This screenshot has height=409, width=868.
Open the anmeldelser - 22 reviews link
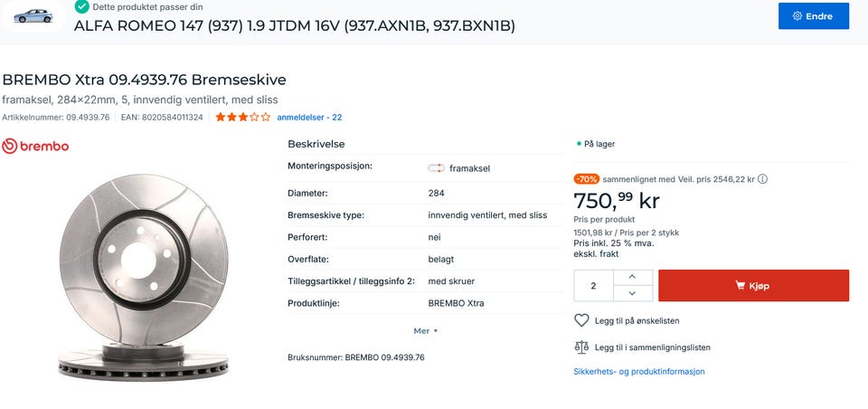[309, 118]
